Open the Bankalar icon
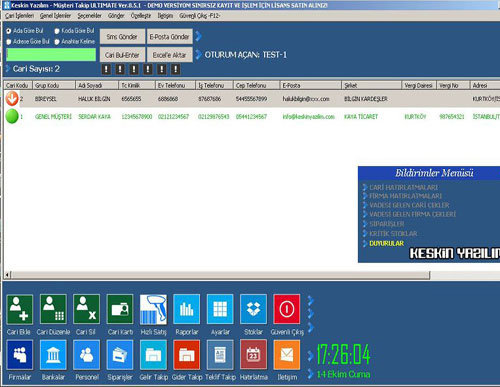 point(53,355)
